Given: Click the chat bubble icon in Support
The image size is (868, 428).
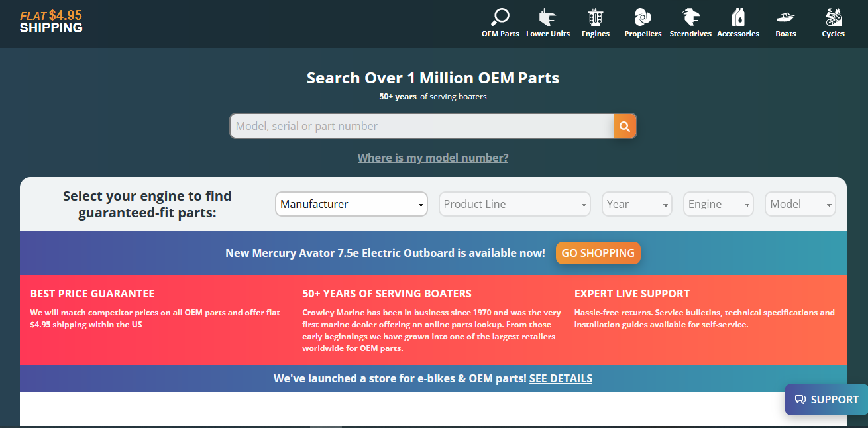Looking at the screenshot, I should click(x=800, y=400).
